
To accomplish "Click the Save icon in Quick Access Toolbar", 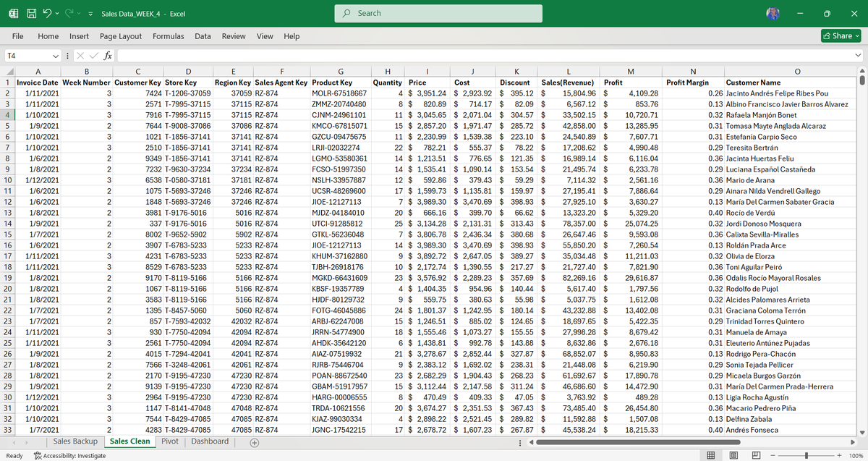I will (32, 13).
